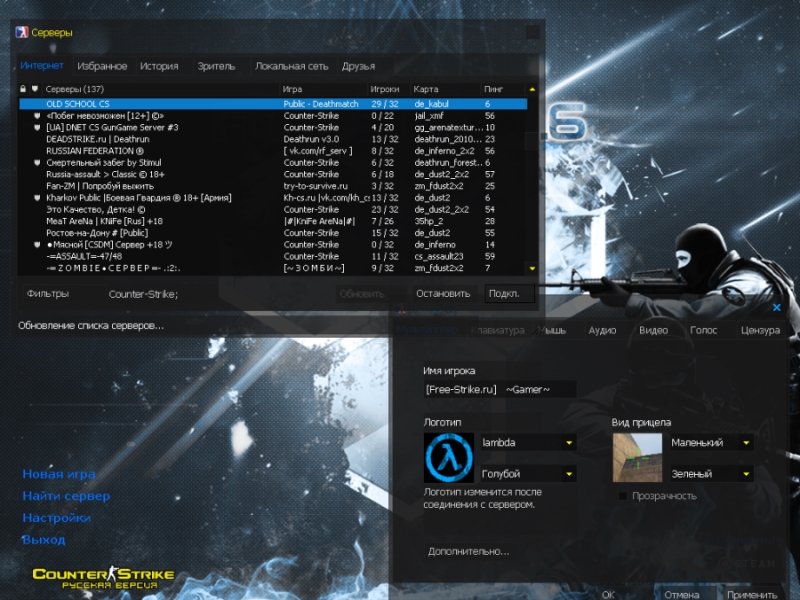Select the -=ASSAULT=-47/48 server row
Screen dimensions: 800x600
273,257
